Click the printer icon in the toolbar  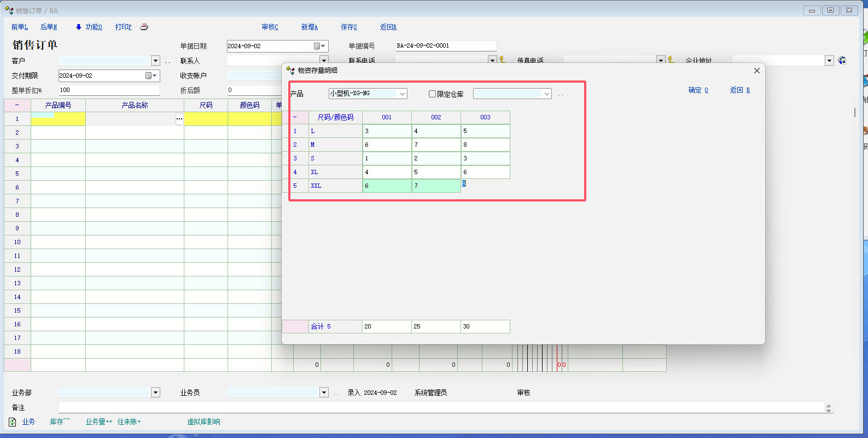tap(144, 27)
